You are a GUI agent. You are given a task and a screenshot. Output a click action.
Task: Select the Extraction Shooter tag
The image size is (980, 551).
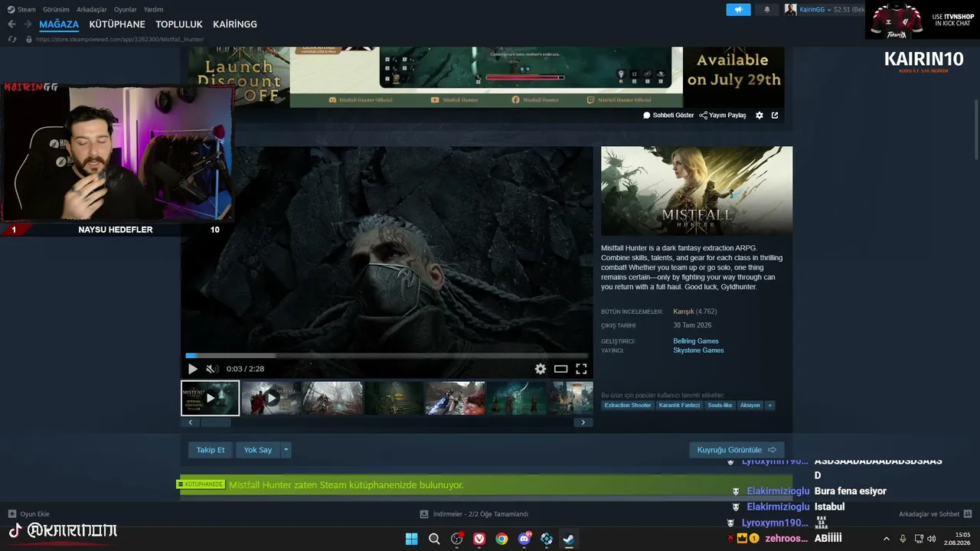[x=628, y=406]
